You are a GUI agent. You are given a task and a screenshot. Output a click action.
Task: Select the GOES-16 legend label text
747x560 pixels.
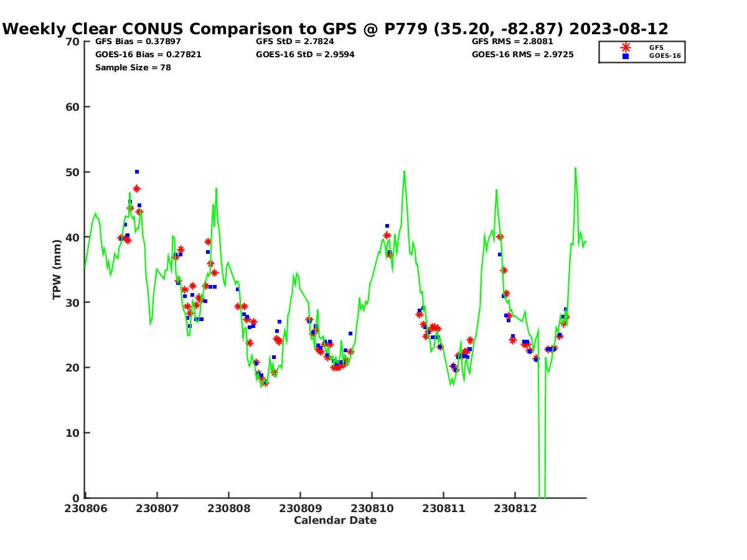[665, 56]
